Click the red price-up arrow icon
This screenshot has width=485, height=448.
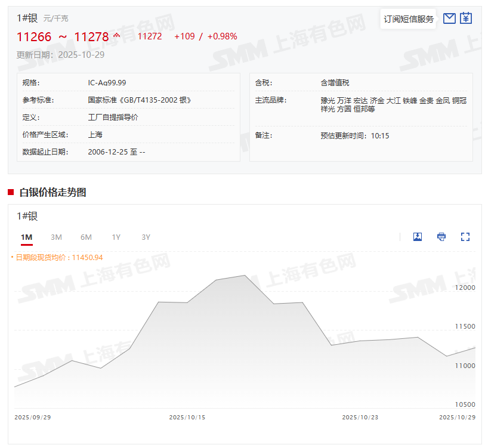click(116, 35)
